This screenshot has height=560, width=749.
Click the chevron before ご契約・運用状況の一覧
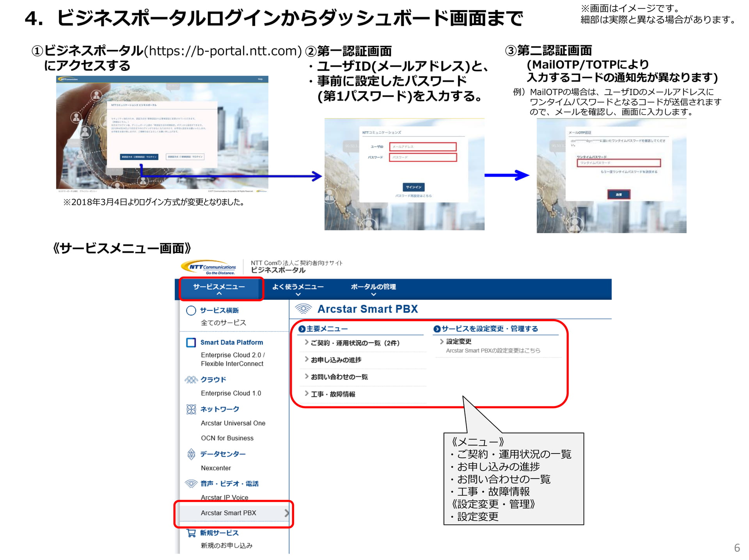coord(307,342)
